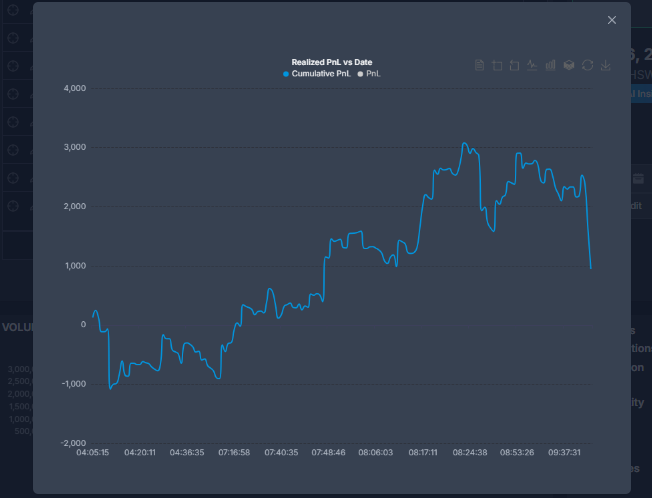Restore chart with refresh arrows icon

pos(587,65)
